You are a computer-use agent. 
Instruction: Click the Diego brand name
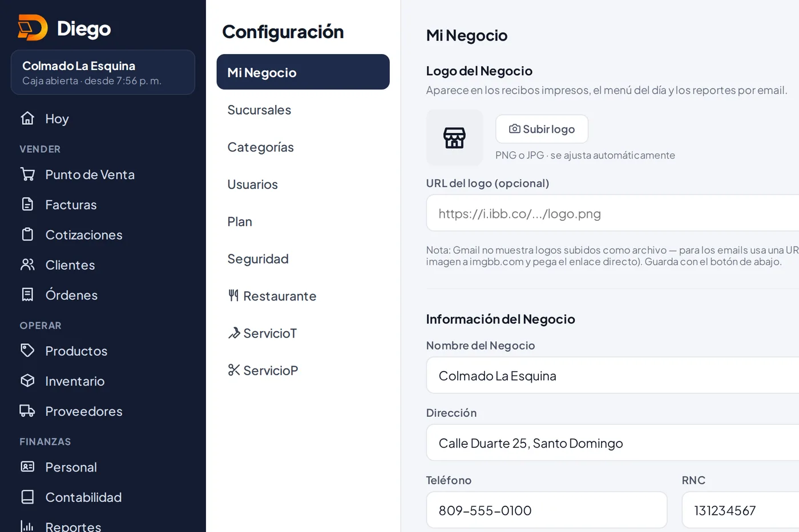[84, 29]
